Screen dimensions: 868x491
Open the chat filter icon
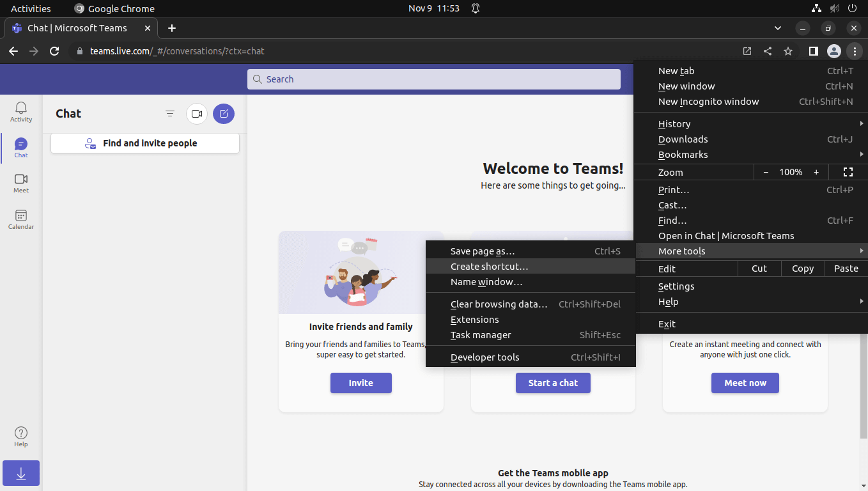[x=169, y=113]
